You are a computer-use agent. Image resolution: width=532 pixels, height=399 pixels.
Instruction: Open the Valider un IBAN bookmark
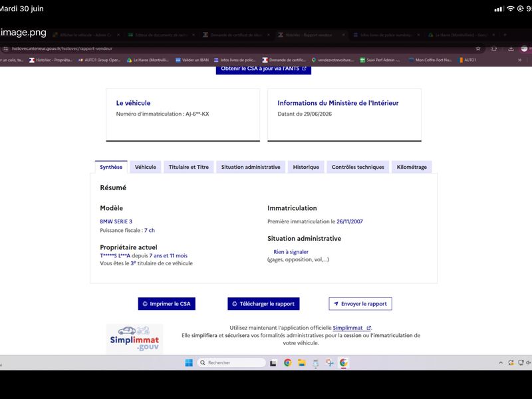[x=192, y=60]
